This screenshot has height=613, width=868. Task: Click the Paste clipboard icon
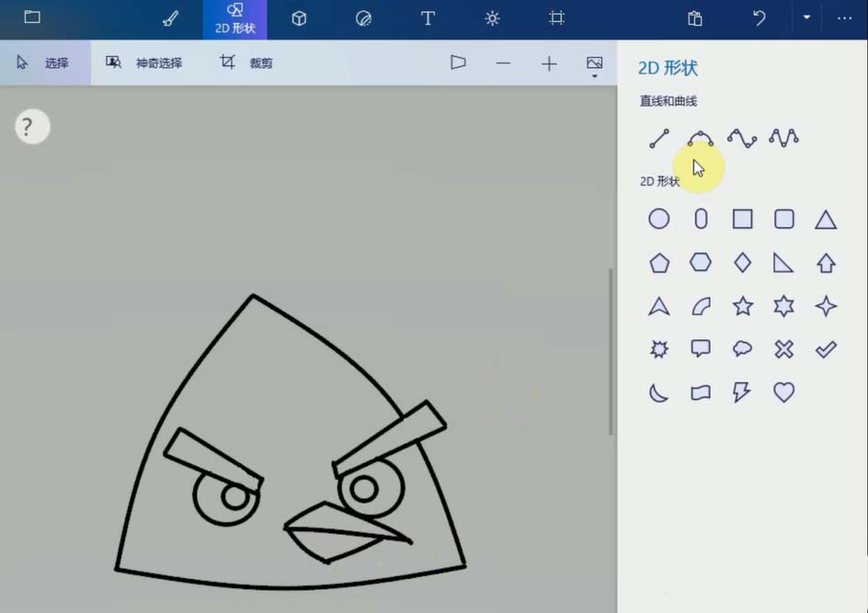click(x=695, y=18)
